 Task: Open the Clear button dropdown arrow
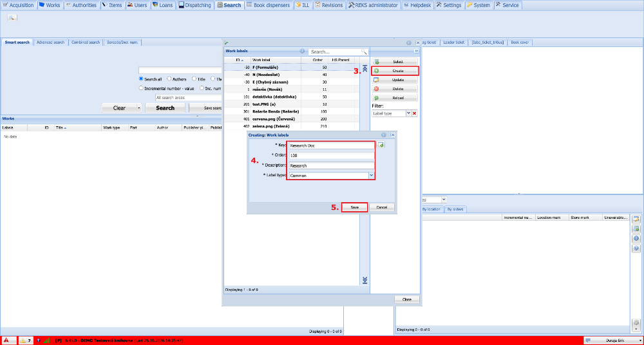click(139, 108)
